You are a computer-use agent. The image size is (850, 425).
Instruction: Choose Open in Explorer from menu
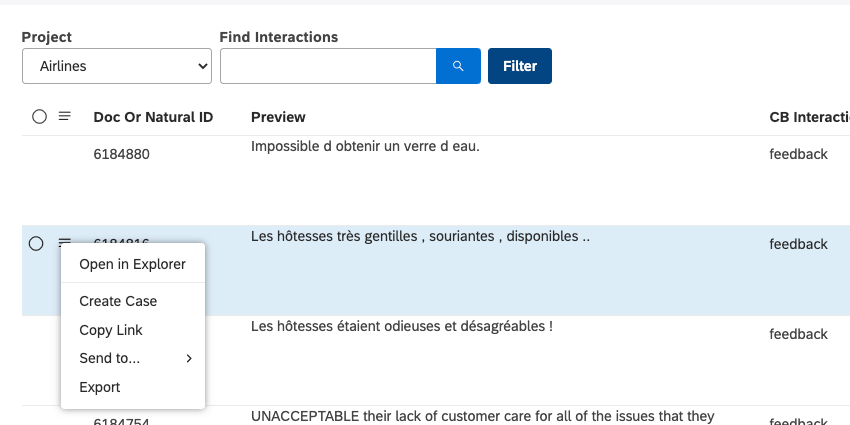click(x=132, y=264)
